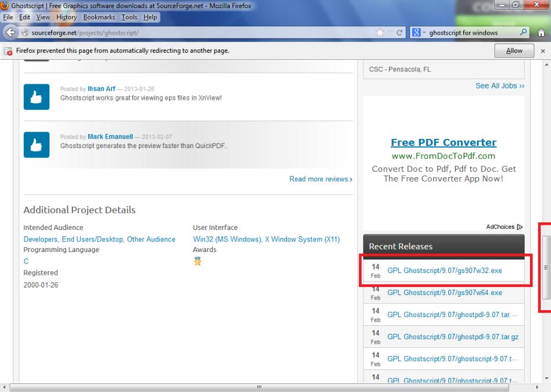Open the Tools menu
The width and height of the screenshot is (551, 392).
pos(129,17)
